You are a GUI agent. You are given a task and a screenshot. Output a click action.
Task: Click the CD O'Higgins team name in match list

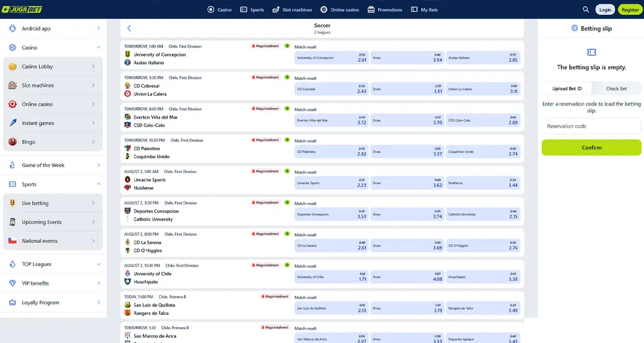148,251
